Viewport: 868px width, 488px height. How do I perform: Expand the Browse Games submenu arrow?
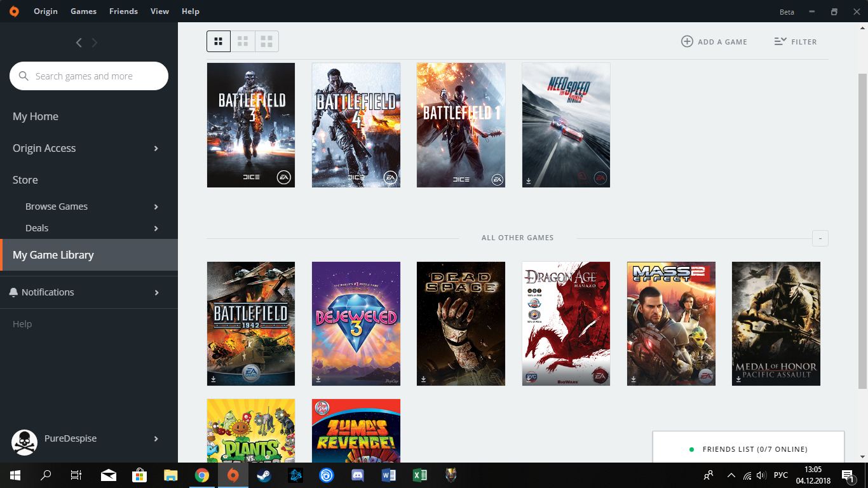pos(156,207)
